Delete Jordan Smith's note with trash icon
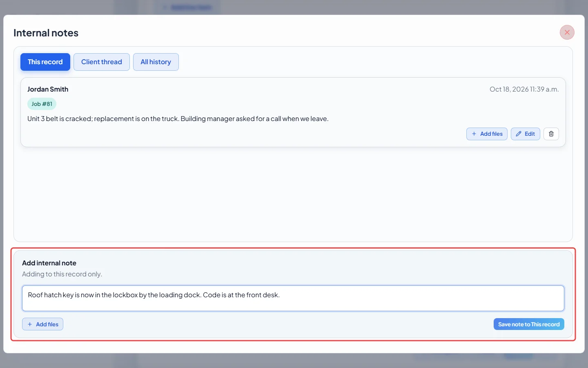The width and height of the screenshot is (588, 368). pos(551,134)
